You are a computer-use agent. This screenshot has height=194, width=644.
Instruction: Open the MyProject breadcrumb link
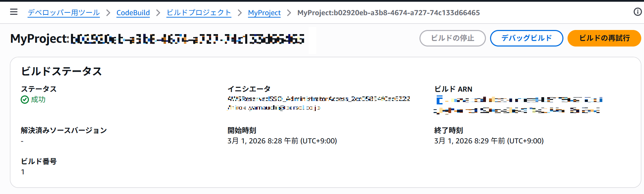tap(264, 13)
